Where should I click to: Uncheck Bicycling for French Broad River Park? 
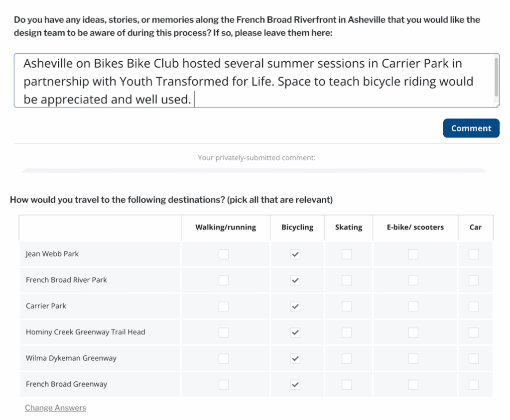tap(295, 280)
